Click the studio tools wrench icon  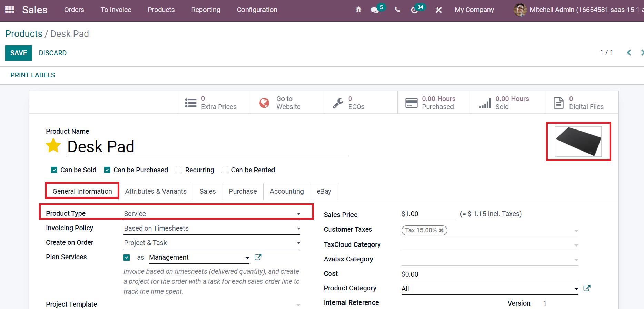point(439,10)
